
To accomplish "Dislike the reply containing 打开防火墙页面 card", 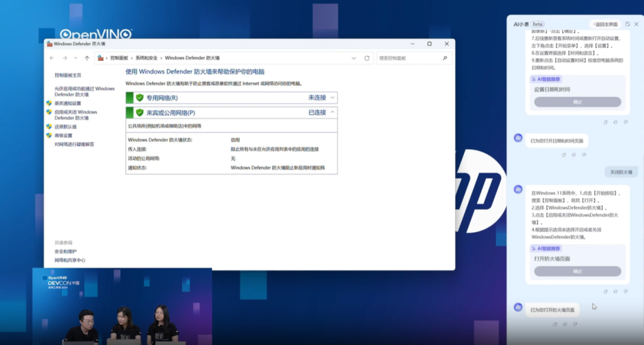I will (x=626, y=291).
